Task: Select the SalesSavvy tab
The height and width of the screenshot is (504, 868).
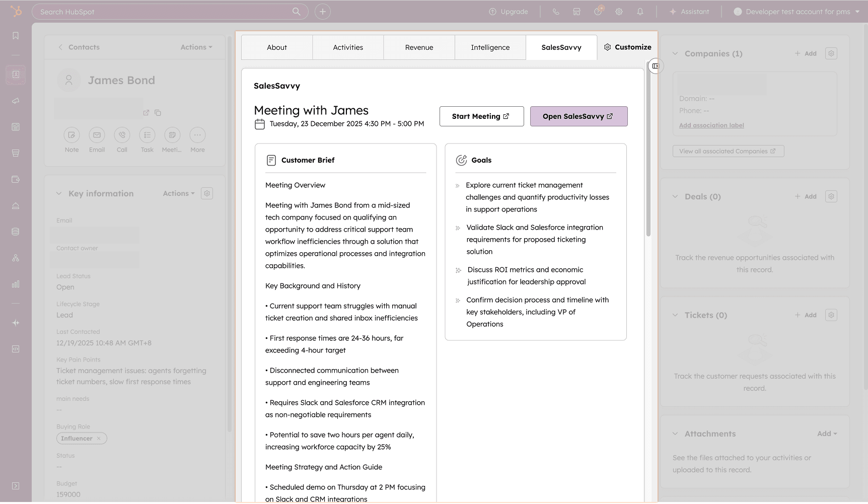Action: click(561, 47)
